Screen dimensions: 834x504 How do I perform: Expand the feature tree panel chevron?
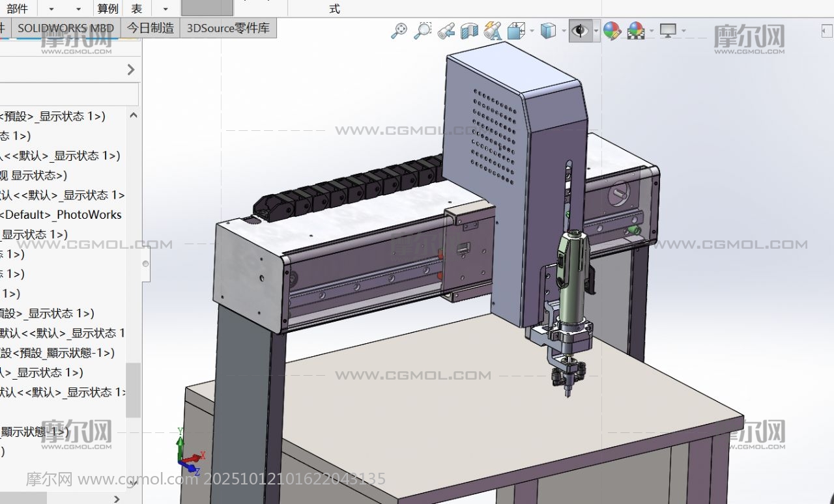[131, 70]
